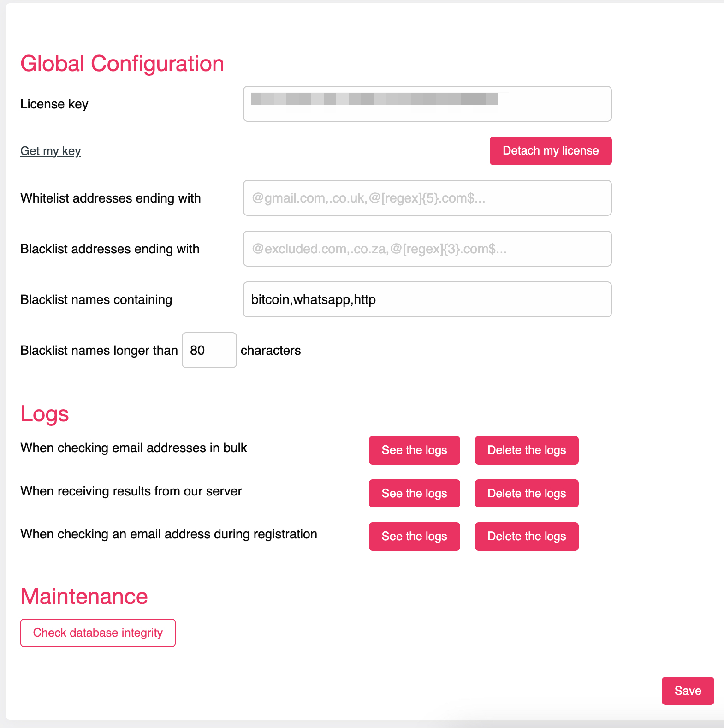This screenshot has height=728, width=724.
Task: Click the Maintenance section heading
Action: (84, 596)
